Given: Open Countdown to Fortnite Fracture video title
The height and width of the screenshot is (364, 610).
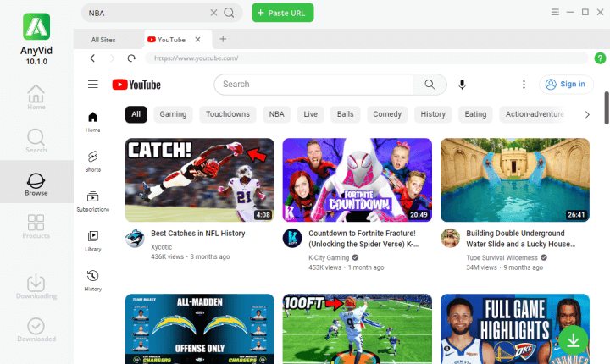Looking at the screenshot, I should coord(363,239).
